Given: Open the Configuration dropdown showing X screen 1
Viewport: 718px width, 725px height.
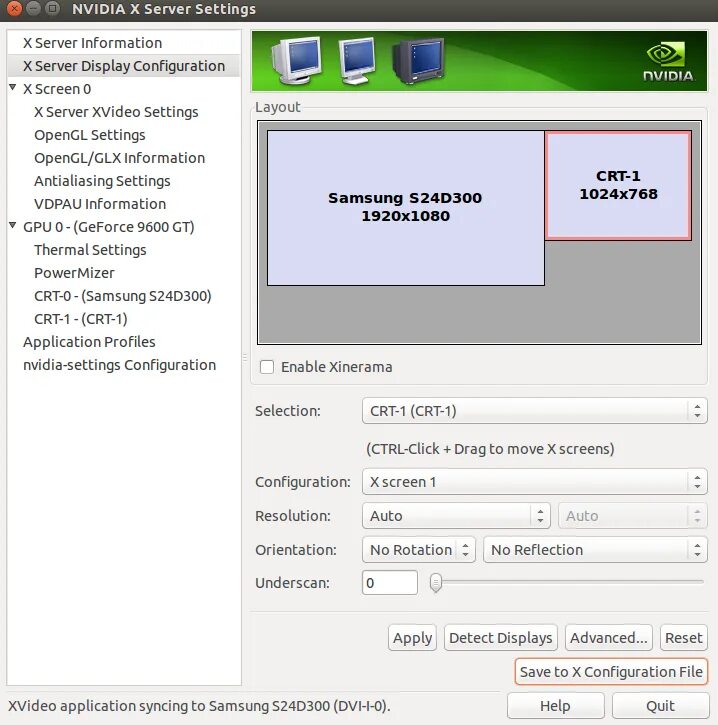Looking at the screenshot, I should (534, 482).
